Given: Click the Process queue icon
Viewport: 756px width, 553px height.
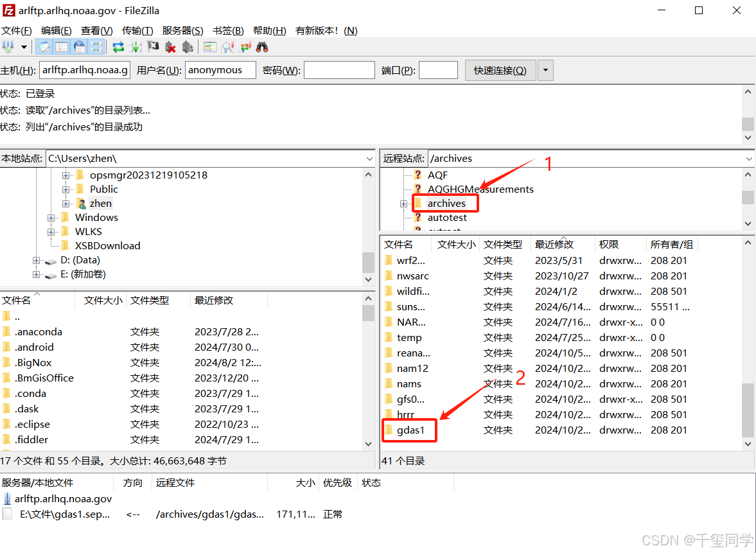Looking at the screenshot, I should (x=136, y=46).
